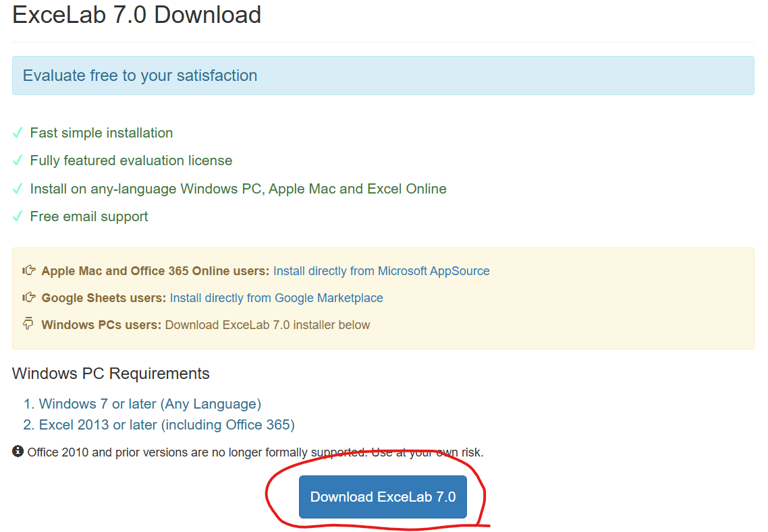Image resolution: width=768 pixels, height=532 pixels.
Task: Click the checkmark beside Fast simple installation
Action: (x=18, y=133)
